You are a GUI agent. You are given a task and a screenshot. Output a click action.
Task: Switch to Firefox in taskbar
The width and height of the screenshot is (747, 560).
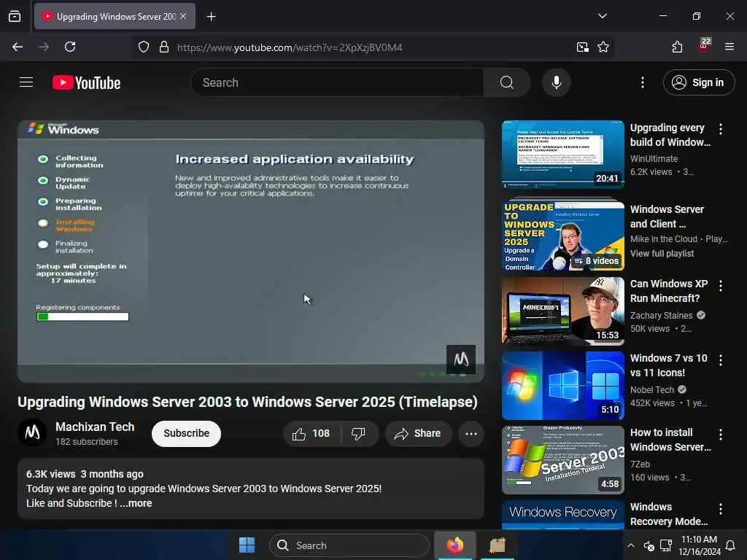(x=455, y=545)
